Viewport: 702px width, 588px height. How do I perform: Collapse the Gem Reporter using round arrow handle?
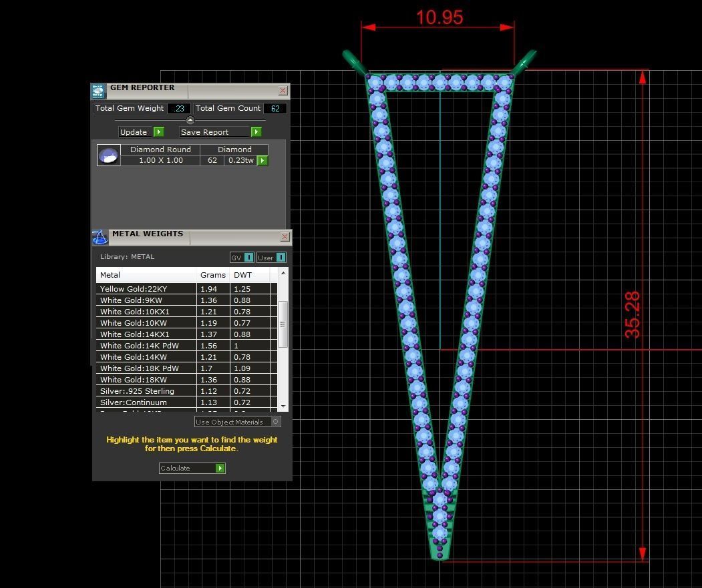[x=190, y=120]
